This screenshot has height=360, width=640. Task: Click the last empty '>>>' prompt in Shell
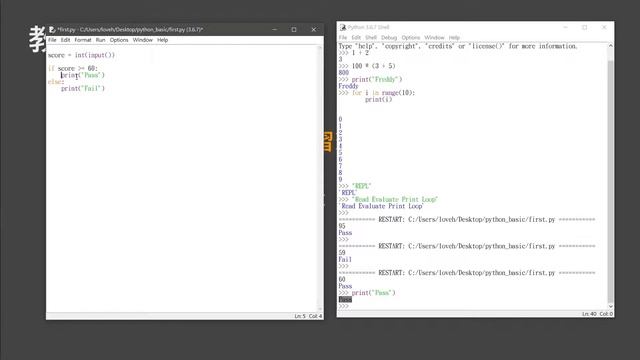click(x=344, y=306)
